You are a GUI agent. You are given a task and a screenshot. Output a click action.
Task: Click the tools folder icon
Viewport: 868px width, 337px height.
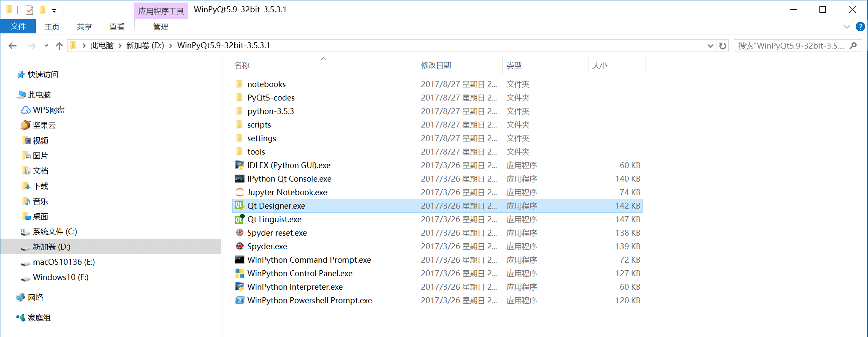tap(239, 152)
